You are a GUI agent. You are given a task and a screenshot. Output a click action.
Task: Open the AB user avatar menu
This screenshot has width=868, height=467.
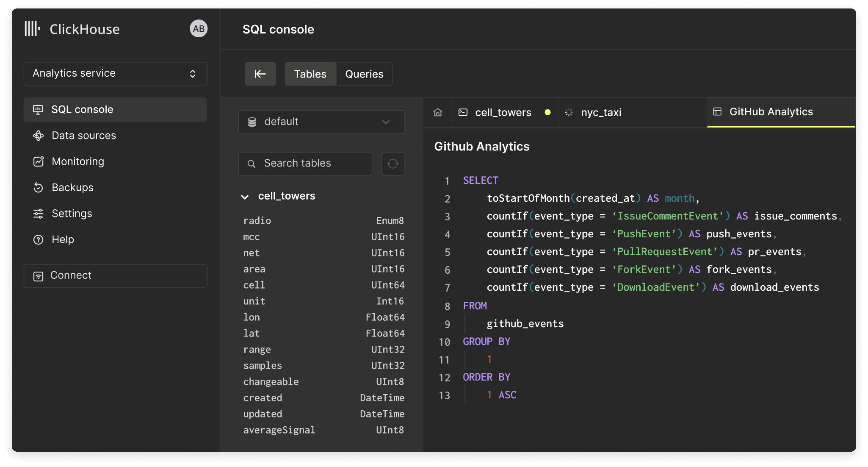pyautogui.click(x=199, y=29)
